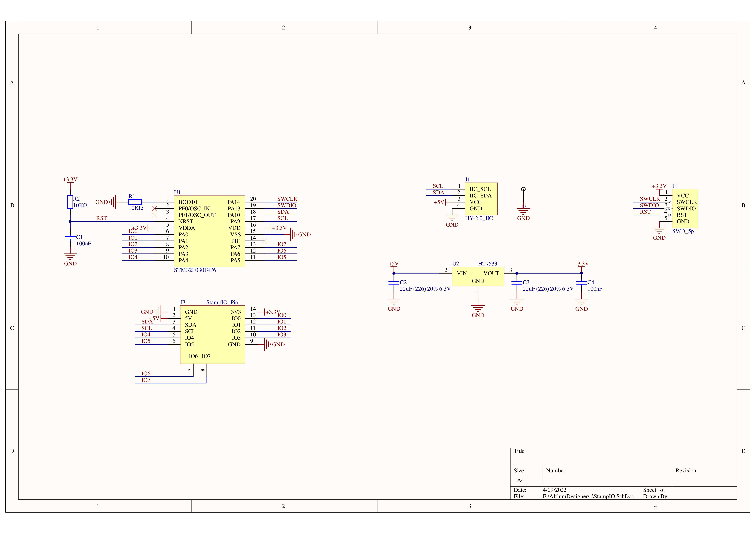Click the no-connect cross on U1 pin 2

point(154,209)
